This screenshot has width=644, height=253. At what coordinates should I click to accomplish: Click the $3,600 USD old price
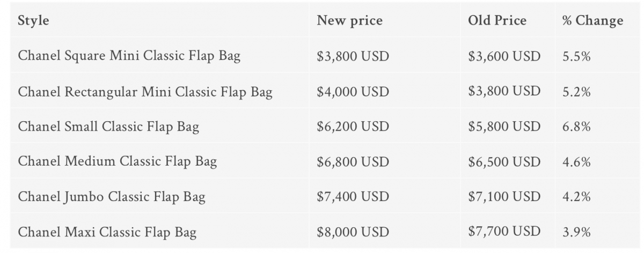(504, 56)
